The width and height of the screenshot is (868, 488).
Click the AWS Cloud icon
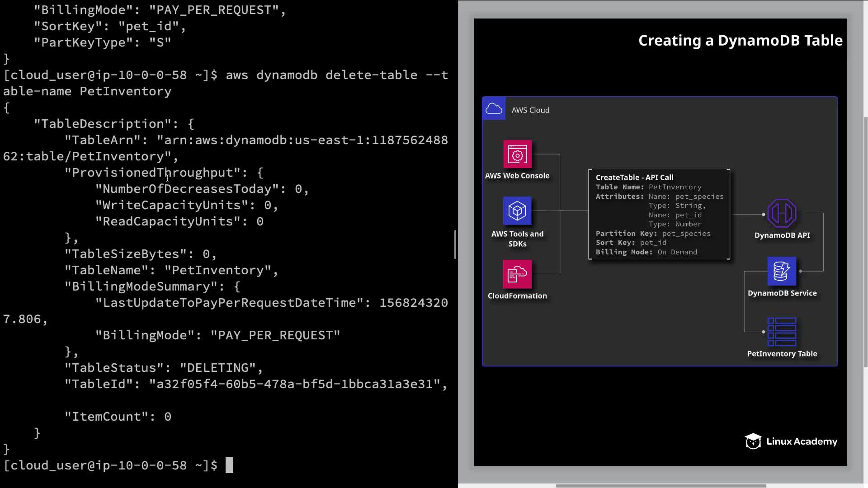pyautogui.click(x=494, y=109)
